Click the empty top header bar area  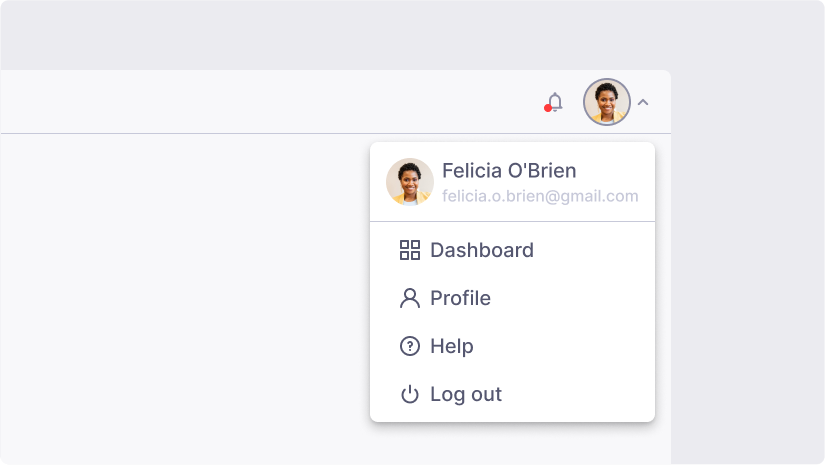tap(250, 102)
